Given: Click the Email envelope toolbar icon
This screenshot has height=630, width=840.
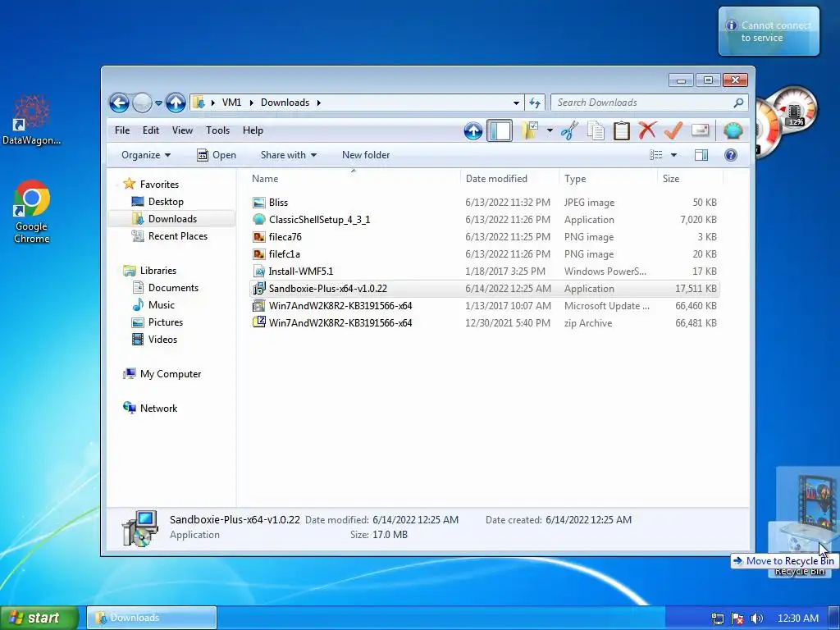Looking at the screenshot, I should point(701,130).
